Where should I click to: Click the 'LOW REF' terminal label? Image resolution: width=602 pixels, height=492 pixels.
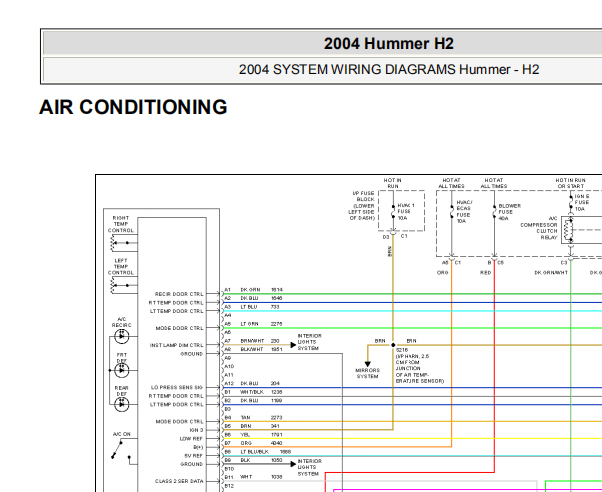[191, 439]
